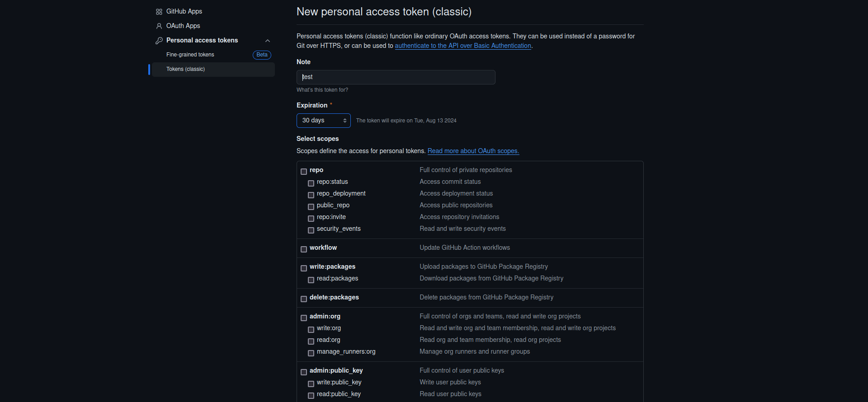
Task: Click the Personal access tokens key icon
Action: pyautogui.click(x=159, y=41)
